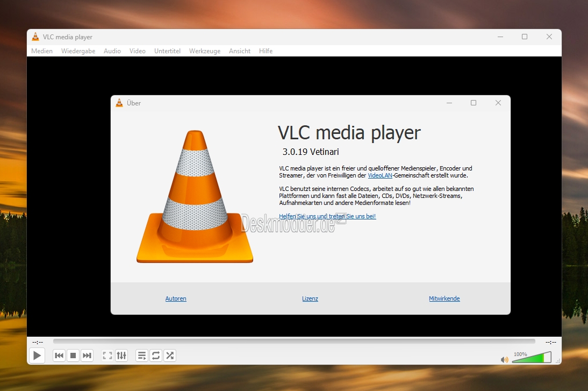Open the Video menu

137,51
